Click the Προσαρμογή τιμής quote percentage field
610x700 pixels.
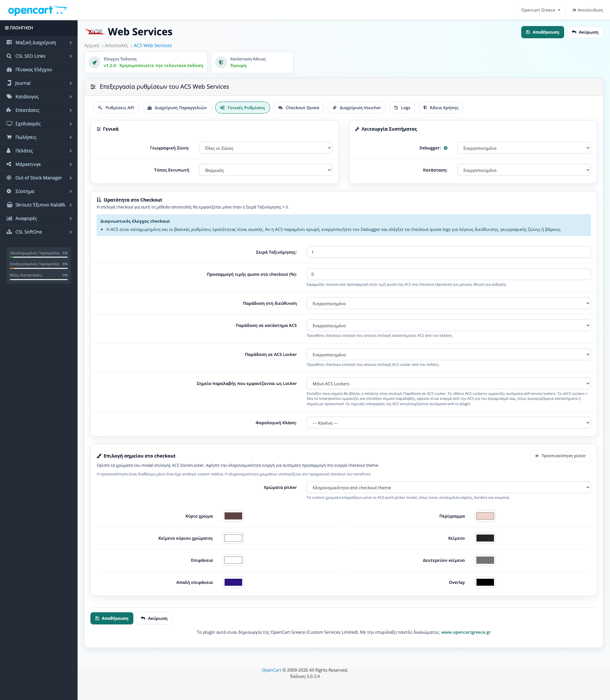[x=449, y=274]
